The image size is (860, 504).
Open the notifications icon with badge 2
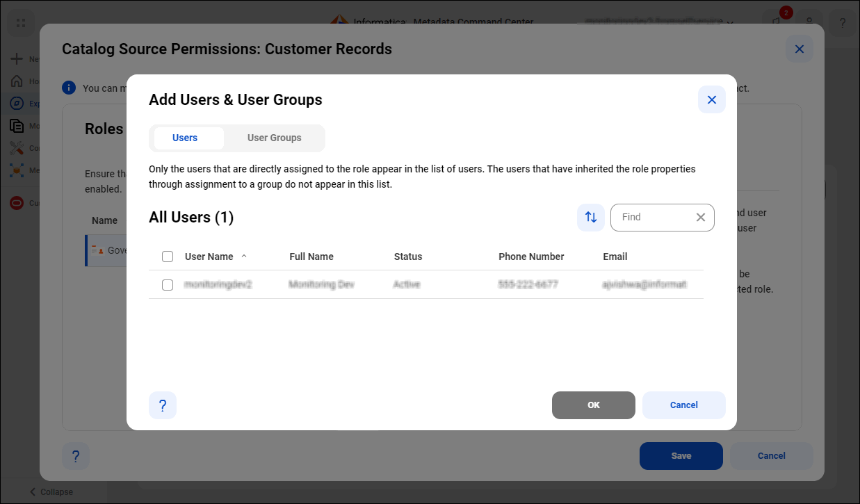click(776, 22)
